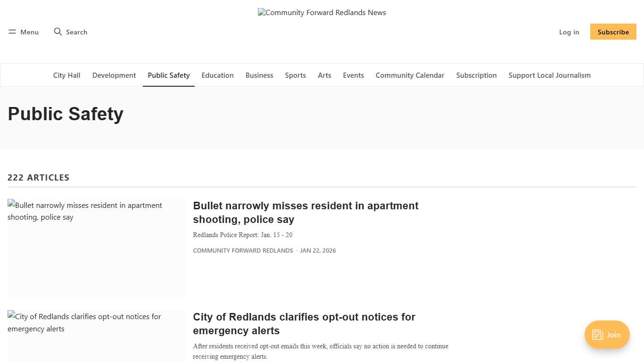The width and height of the screenshot is (644, 362).
Task: Click the Search magnifier icon
Action: [x=58, y=32]
